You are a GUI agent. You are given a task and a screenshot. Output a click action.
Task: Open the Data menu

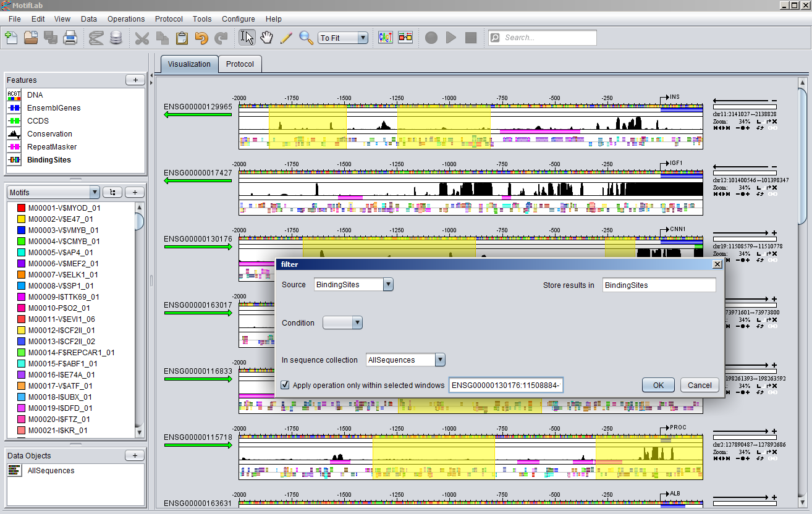click(x=89, y=19)
